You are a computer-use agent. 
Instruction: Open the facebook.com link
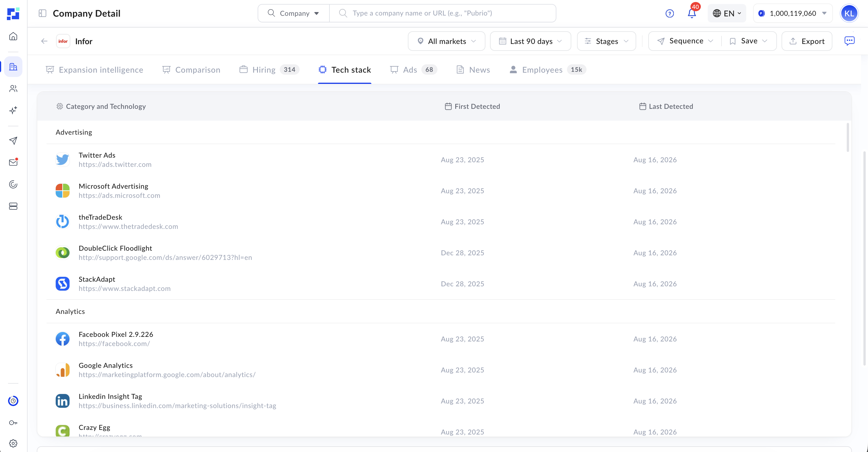114,343
